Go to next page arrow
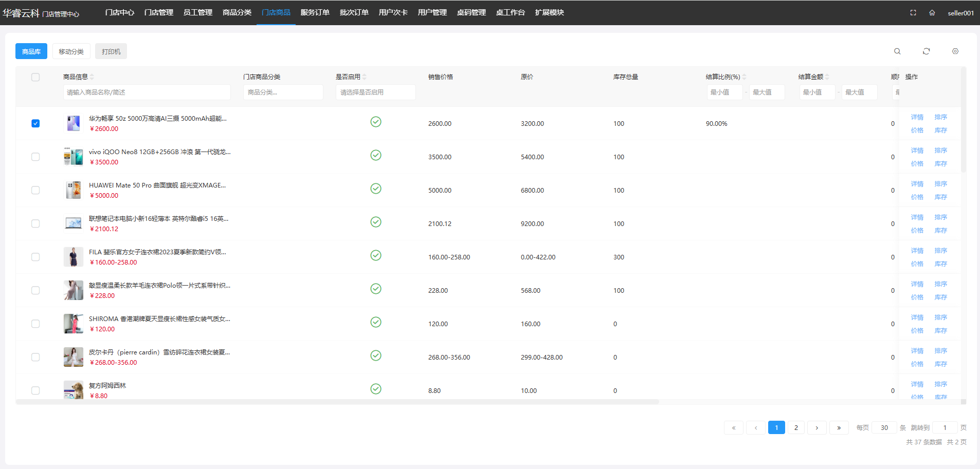Viewport: 980px width, 469px height. (x=816, y=427)
